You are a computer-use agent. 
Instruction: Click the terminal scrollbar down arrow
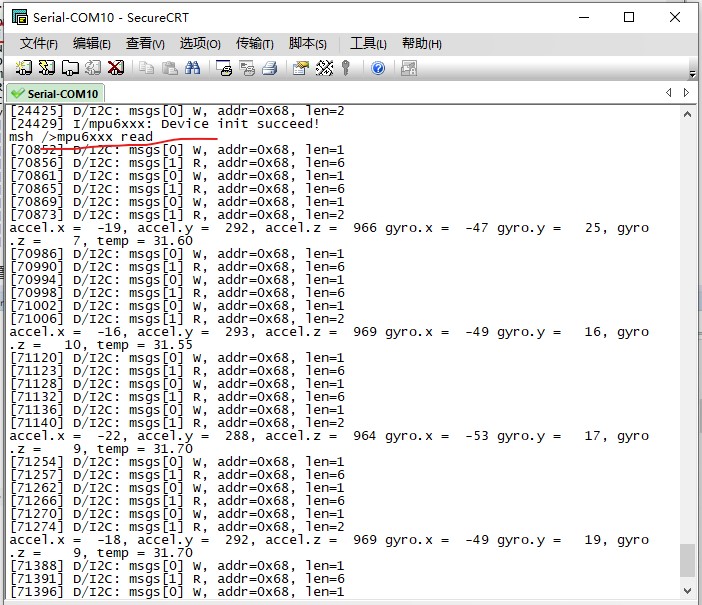[x=687, y=591]
